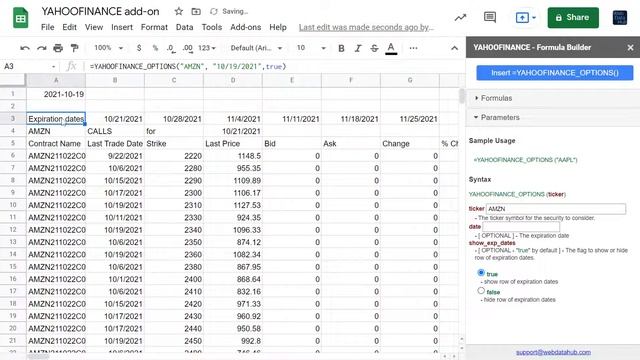Select last price cell 1148.5
This screenshot has height=360, width=640.
(x=233, y=156)
